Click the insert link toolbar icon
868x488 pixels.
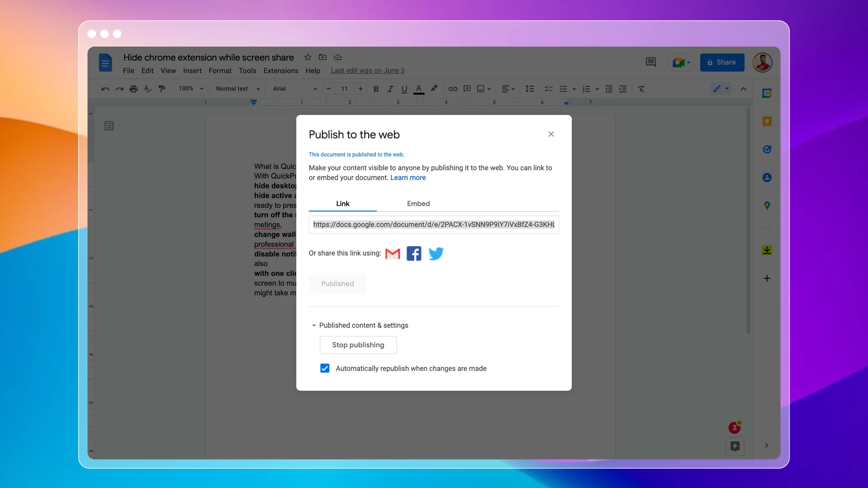click(453, 89)
